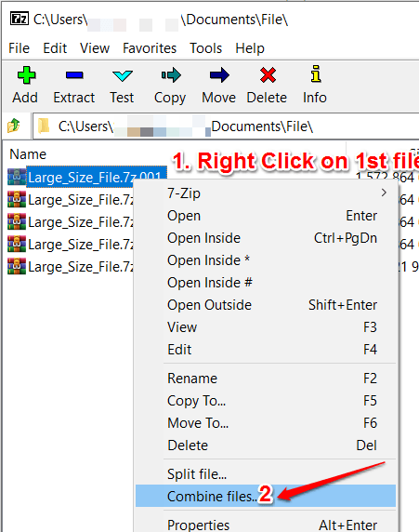
Task: Click the Move arrow icon
Action: [219, 75]
